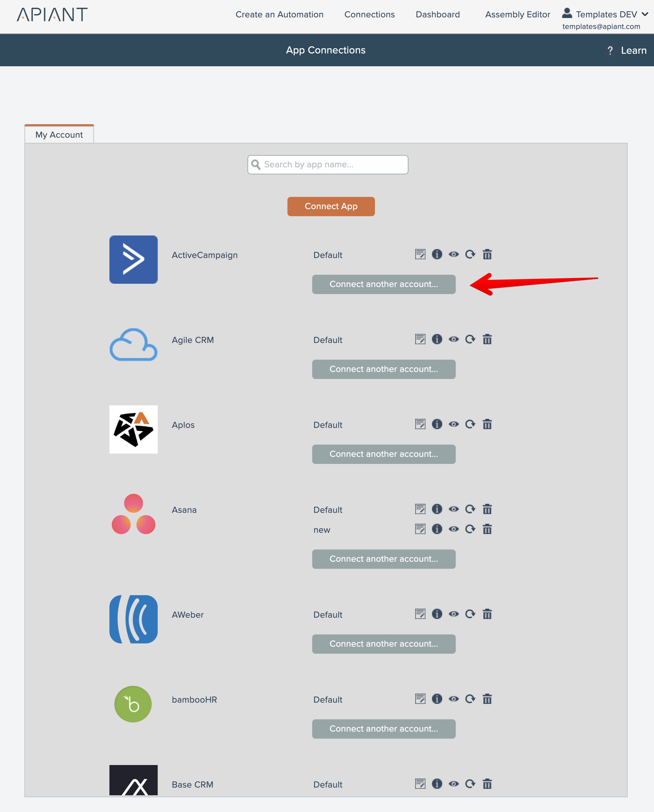The image size is (654, 812).
Task: Toggle visibility eye for ActiveCampaign connection
Action: click(x=453, y=254)
